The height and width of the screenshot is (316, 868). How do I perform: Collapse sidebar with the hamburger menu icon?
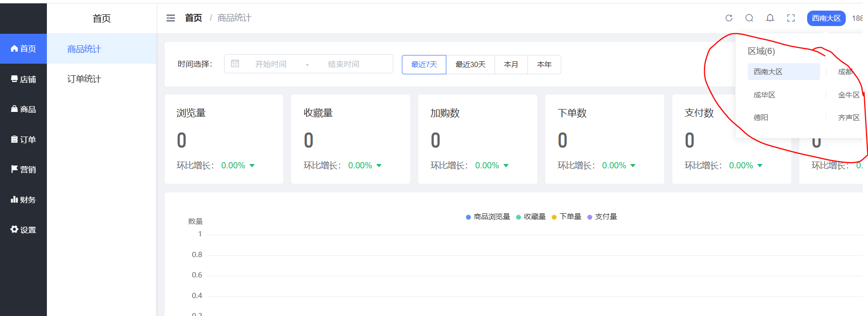coord(171,18)
